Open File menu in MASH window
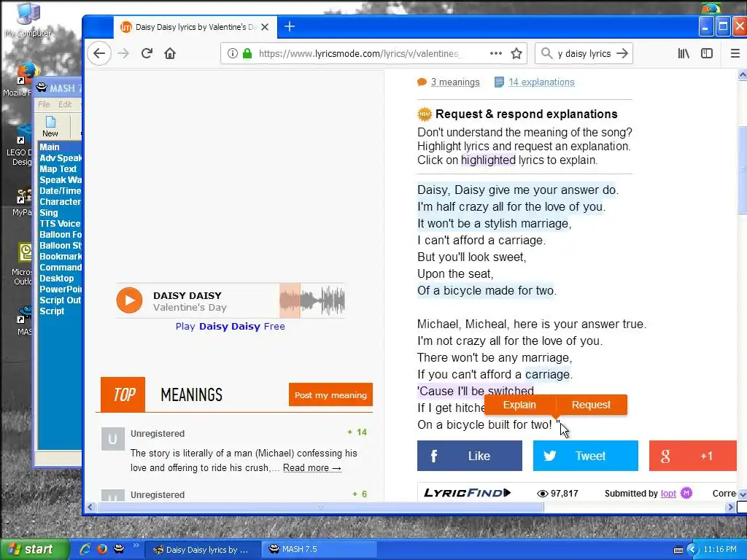747x560 pixels. [44, 104]
